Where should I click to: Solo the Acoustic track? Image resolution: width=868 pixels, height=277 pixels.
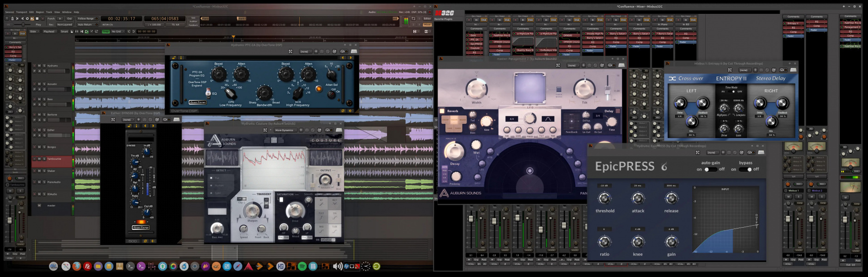[44, 84]
